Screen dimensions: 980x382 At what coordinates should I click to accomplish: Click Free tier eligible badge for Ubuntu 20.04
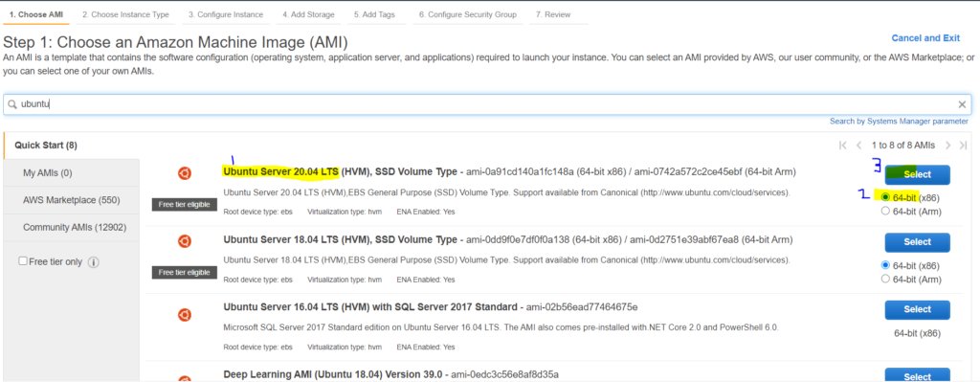tap(185, 205)
